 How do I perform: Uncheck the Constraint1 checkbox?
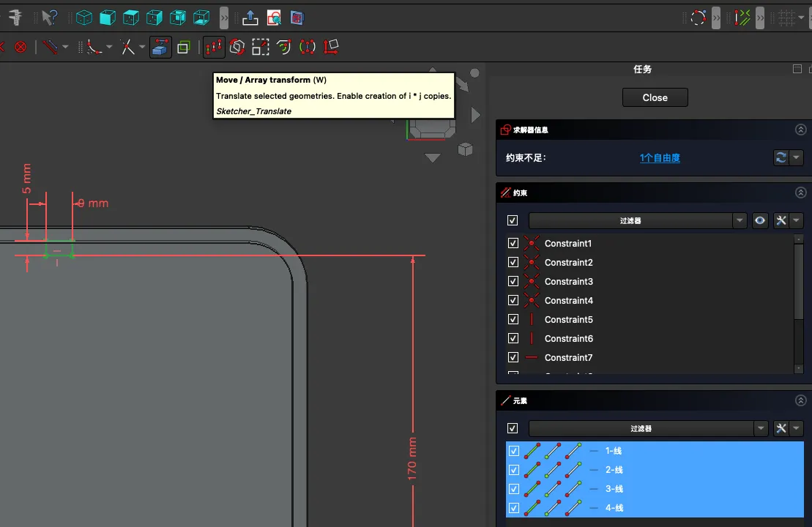pyautogui.click(x=513, y=244)
